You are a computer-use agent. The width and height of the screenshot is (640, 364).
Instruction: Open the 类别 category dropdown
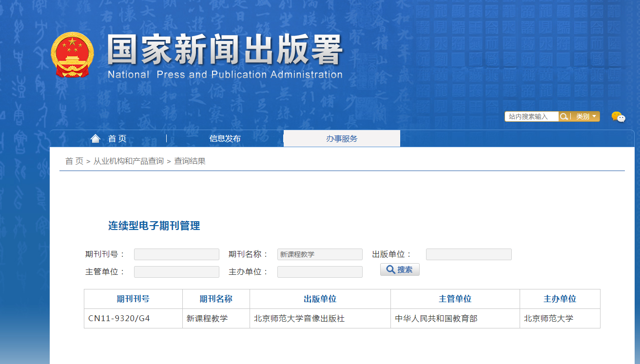(585, 116)
